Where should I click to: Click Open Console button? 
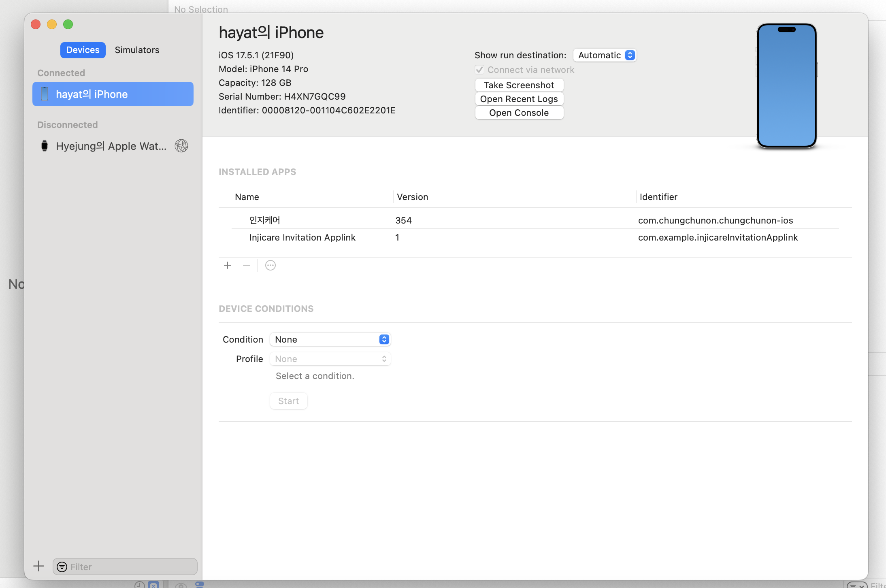coord(519,113)
